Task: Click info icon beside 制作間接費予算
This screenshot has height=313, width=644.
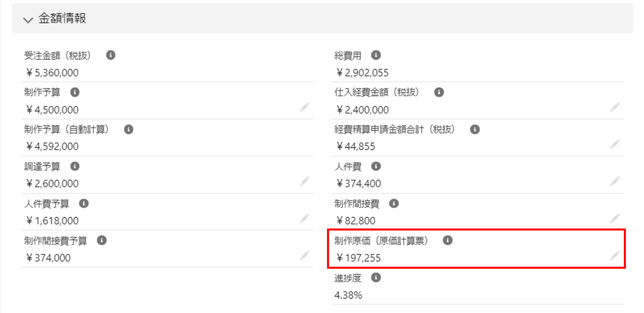Action: (102, 240)
